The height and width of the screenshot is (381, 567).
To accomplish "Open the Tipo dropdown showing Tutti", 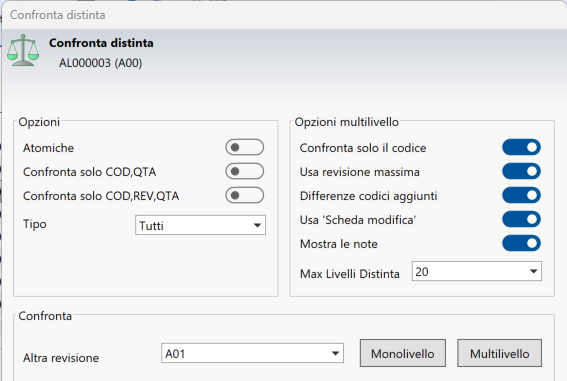I will pos(200,225).
